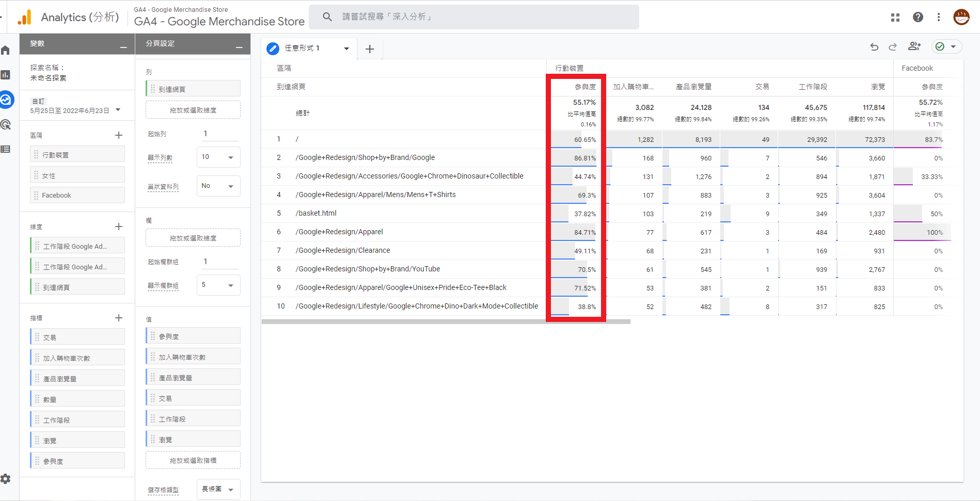Click the table horizontal scrollbar
Viewport: 980px width, 501px height.
click(x=446, y=321)
